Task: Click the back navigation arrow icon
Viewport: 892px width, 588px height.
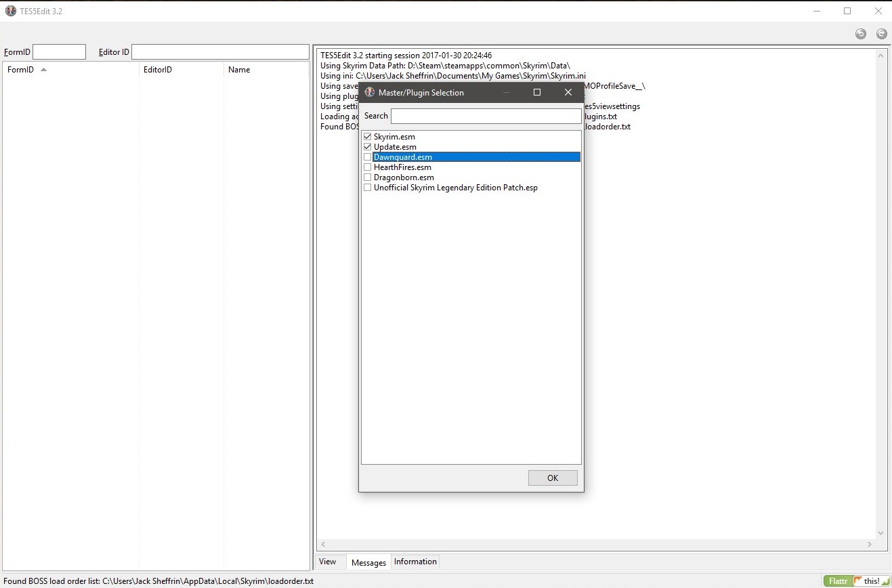Action: pyautogui.click(x=860, y=34)
